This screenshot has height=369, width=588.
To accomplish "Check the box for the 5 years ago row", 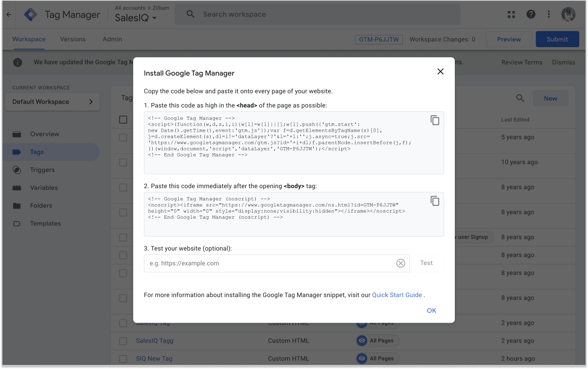I will pyautogui.click(x=123, y=137).
